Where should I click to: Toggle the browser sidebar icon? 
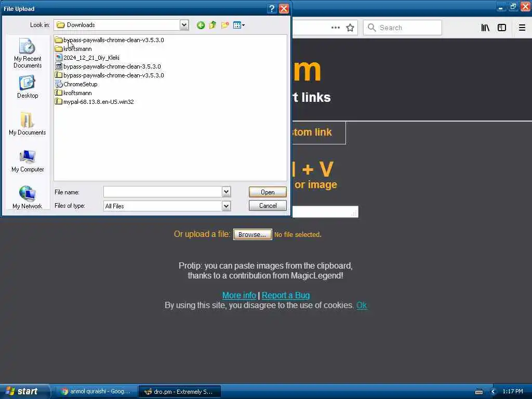[502, 28]
